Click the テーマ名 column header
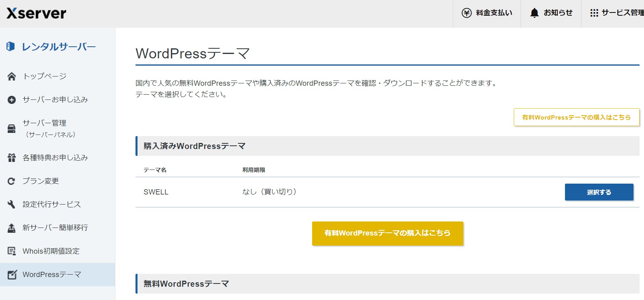Image resolution: width=644 pixels, height=300 pixels. (x=155, y=170)
